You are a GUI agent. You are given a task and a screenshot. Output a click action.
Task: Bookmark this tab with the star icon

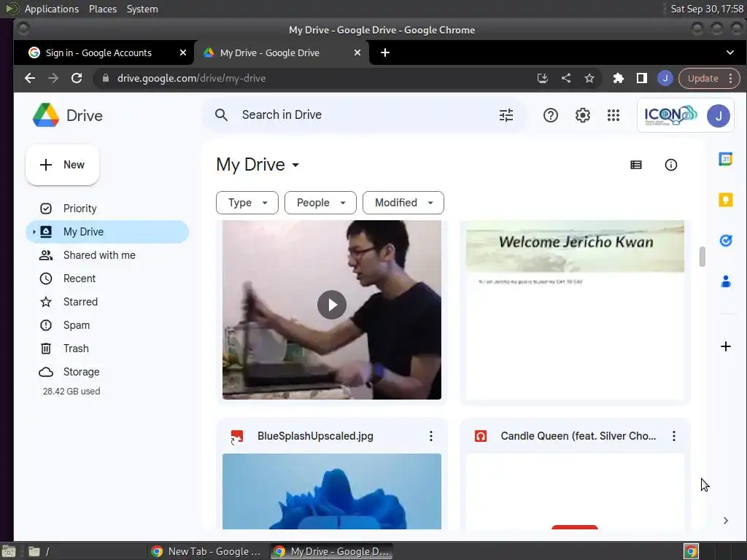[x=589, y=78]
